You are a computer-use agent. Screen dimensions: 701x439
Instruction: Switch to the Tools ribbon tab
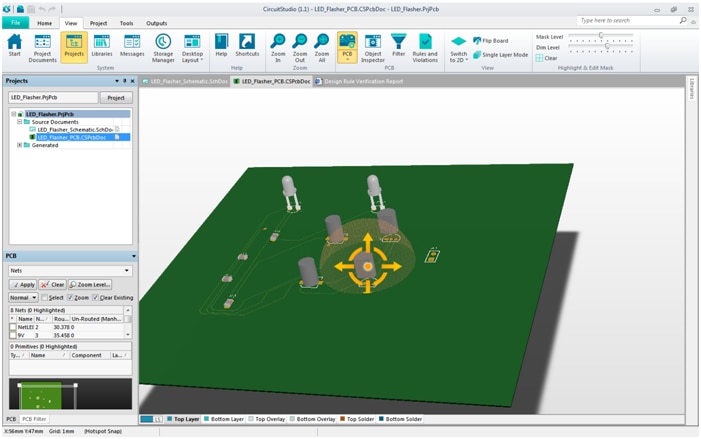126,23
